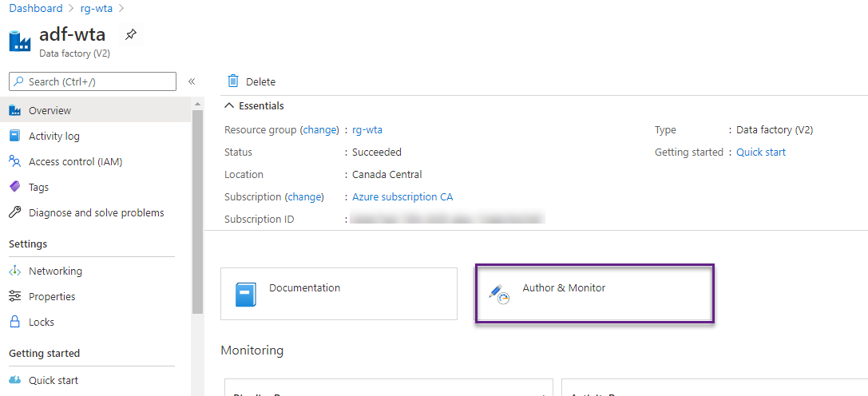Click the Locks padlock icon
Screen dimensions: 868x396
click(x=14, y=322)
